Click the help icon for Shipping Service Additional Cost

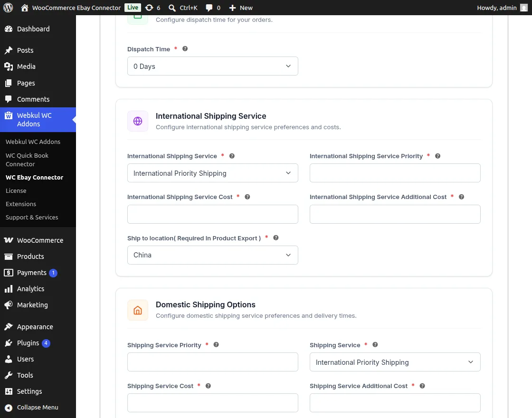click(422, 386)
